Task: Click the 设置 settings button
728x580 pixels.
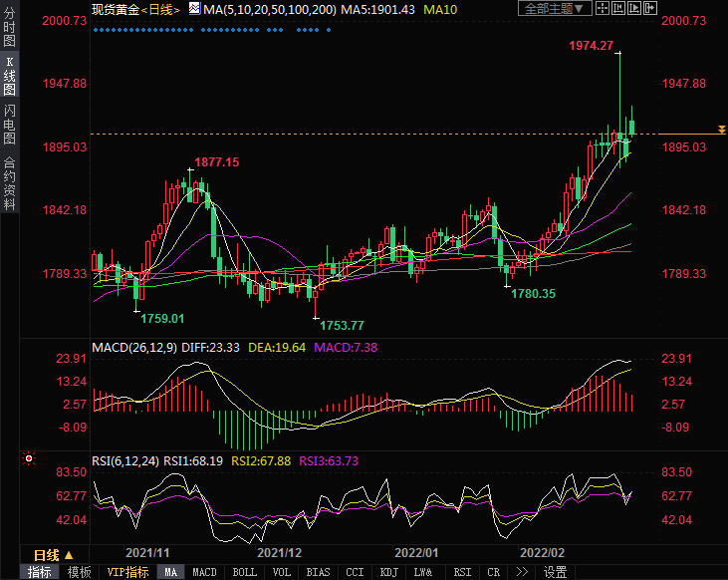Action: click(x=555, y=572)
